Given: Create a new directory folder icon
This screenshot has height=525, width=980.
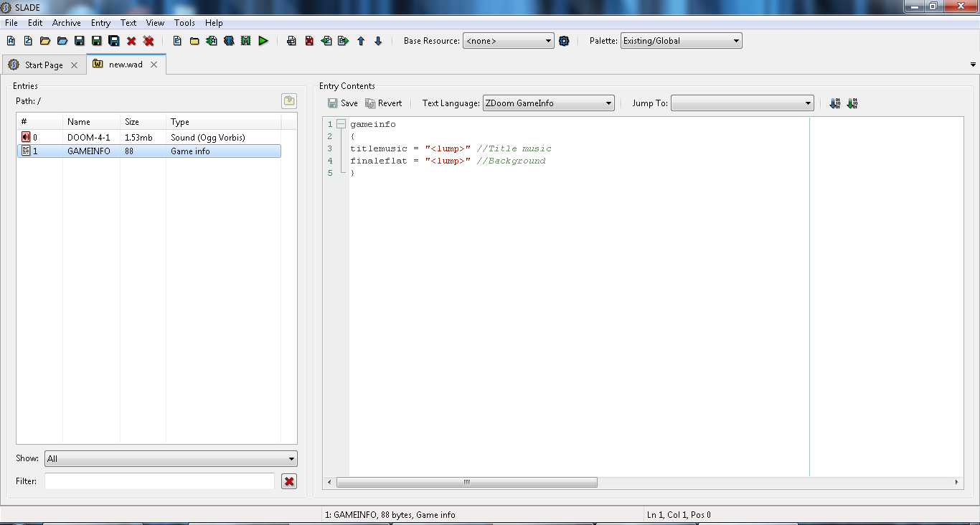Looking at the screenshot, I should [194, 41].
